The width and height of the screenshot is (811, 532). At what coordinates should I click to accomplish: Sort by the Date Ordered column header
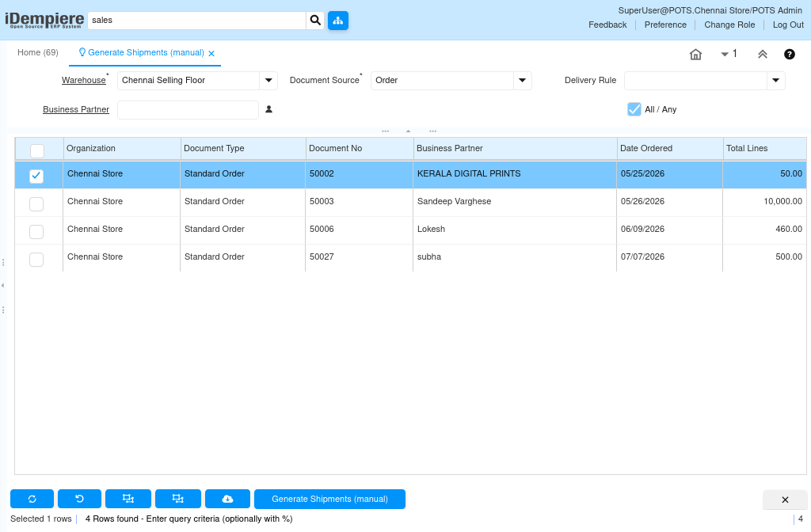point(670,148)
